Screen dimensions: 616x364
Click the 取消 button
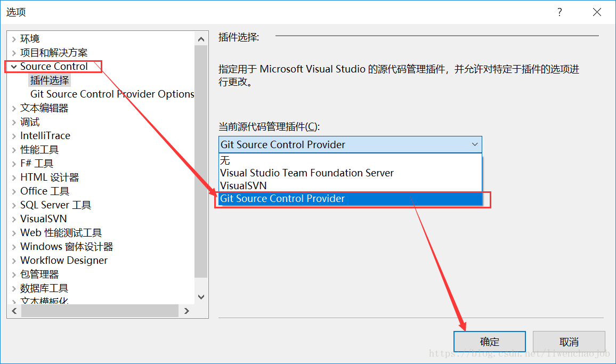(x=569, y=342)
